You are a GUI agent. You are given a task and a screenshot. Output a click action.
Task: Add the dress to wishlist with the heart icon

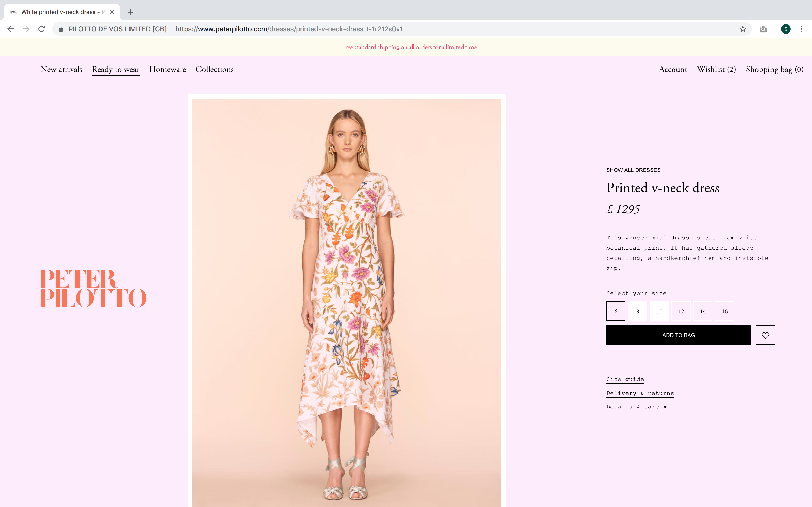(765, 335)
